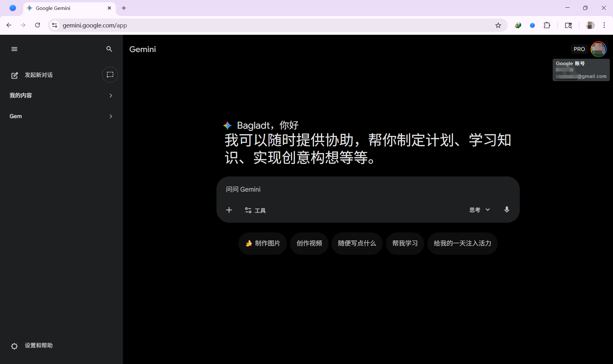Screen dimensions: 613x364
Task: Click the 制作图片 suggestion chip
Action: click(262, 243)
